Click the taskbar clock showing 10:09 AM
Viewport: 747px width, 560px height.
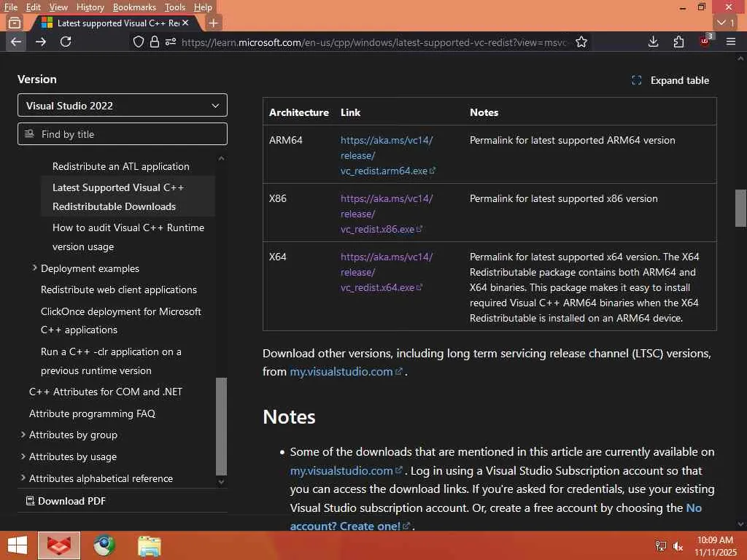716,545
